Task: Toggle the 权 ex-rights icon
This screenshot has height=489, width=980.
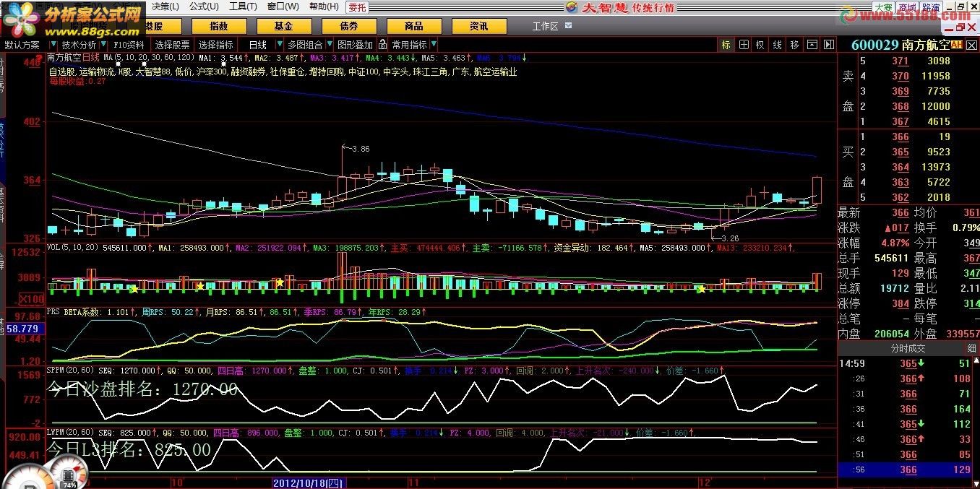Action: [x=760, y=45]
